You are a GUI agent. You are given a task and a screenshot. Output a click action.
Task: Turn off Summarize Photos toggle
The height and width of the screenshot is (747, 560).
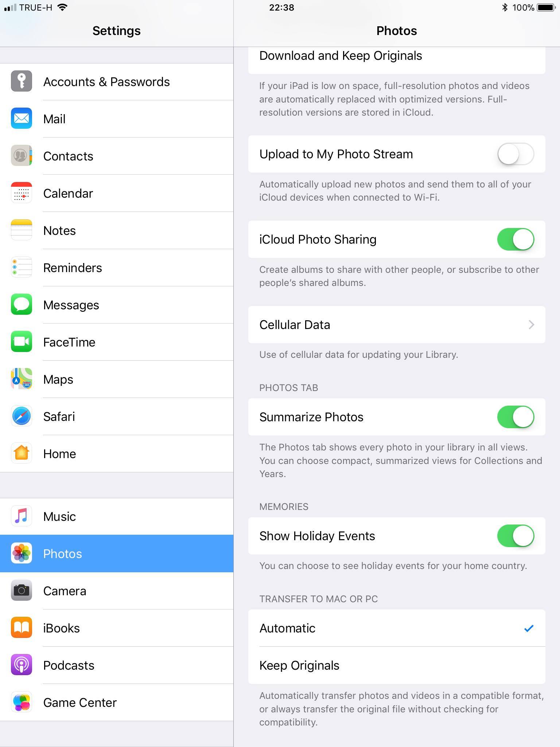tap(516, 417)
